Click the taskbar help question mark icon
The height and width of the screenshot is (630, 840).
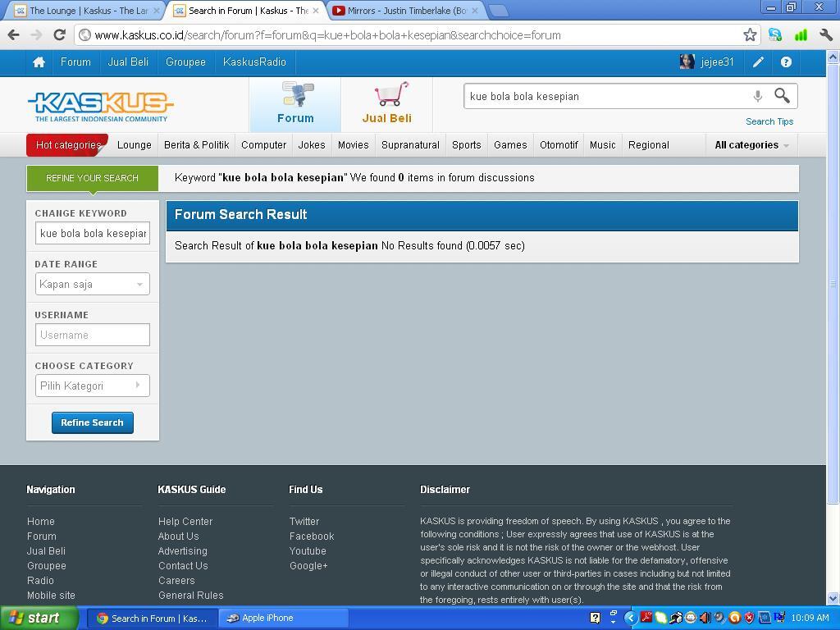click(x=595, y=618)
